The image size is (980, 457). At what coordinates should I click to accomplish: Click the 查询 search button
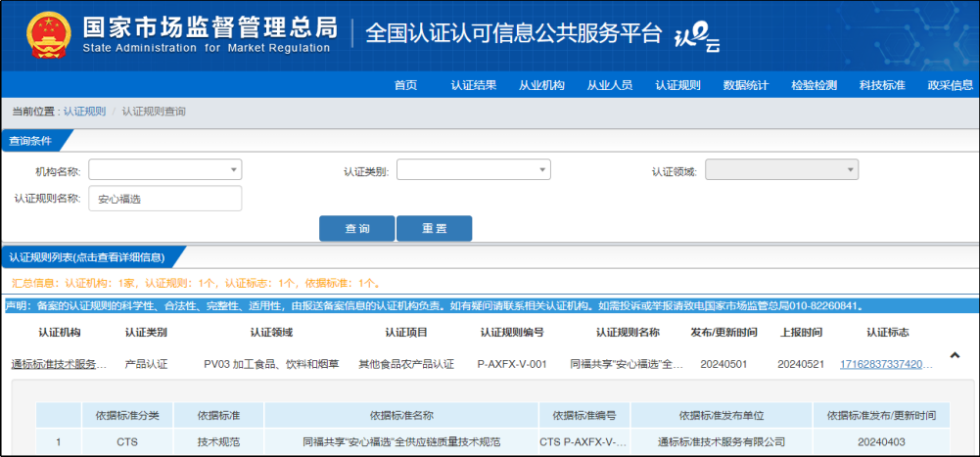click(x=356, y=228)
